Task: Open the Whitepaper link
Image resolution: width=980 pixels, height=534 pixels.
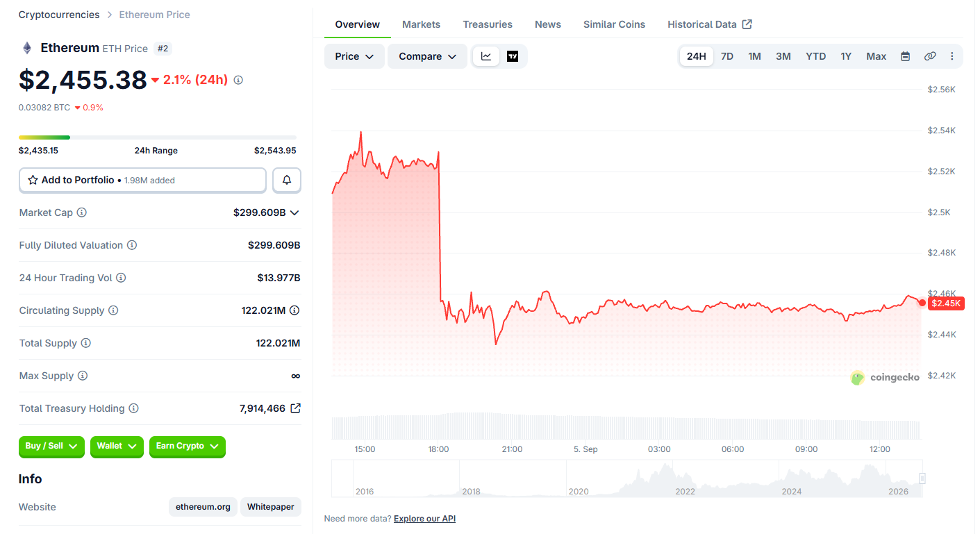Action: (271, 507)
